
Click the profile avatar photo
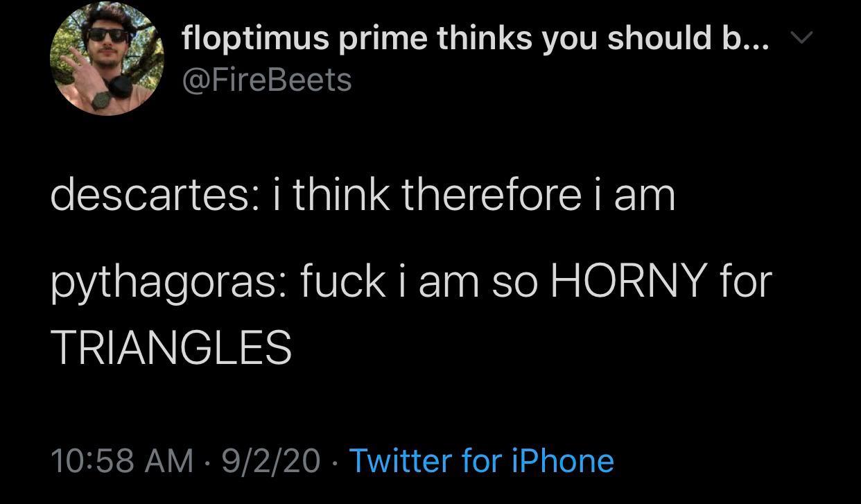[107, 58]
